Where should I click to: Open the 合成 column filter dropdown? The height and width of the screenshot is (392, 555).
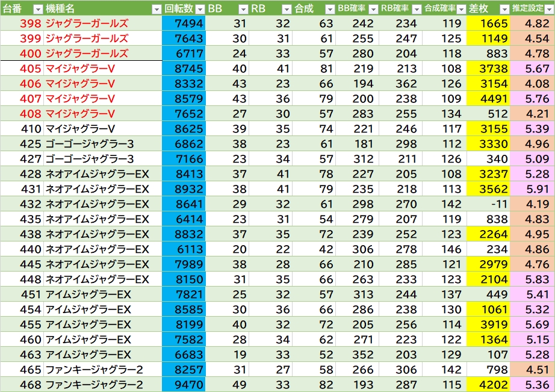pos(329,9)
